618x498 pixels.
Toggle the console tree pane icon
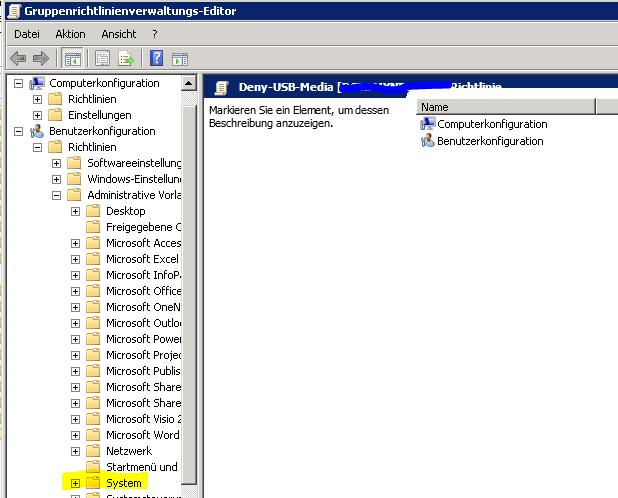click(72, 58)
